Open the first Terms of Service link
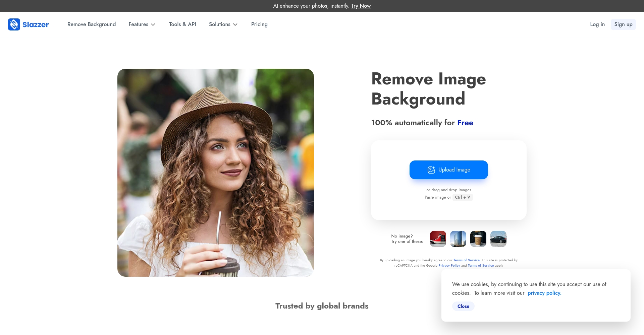Viewport: 644px width, 335px height. pyautogui.click(x=466, y=260)
